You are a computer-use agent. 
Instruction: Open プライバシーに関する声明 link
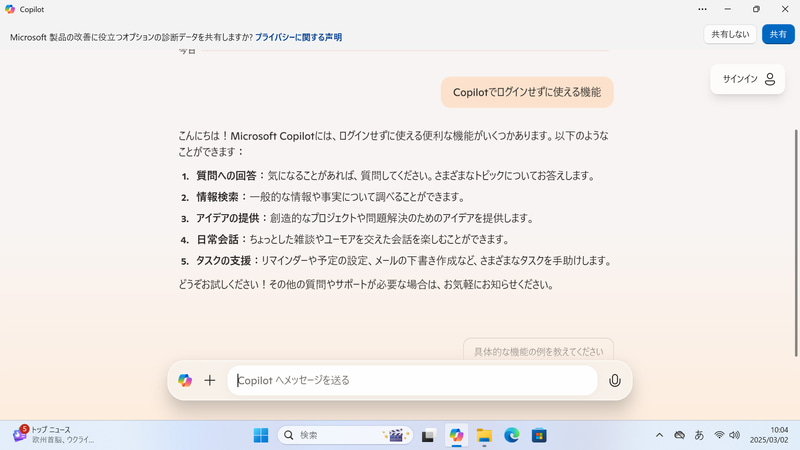click(x=298, y=37)
